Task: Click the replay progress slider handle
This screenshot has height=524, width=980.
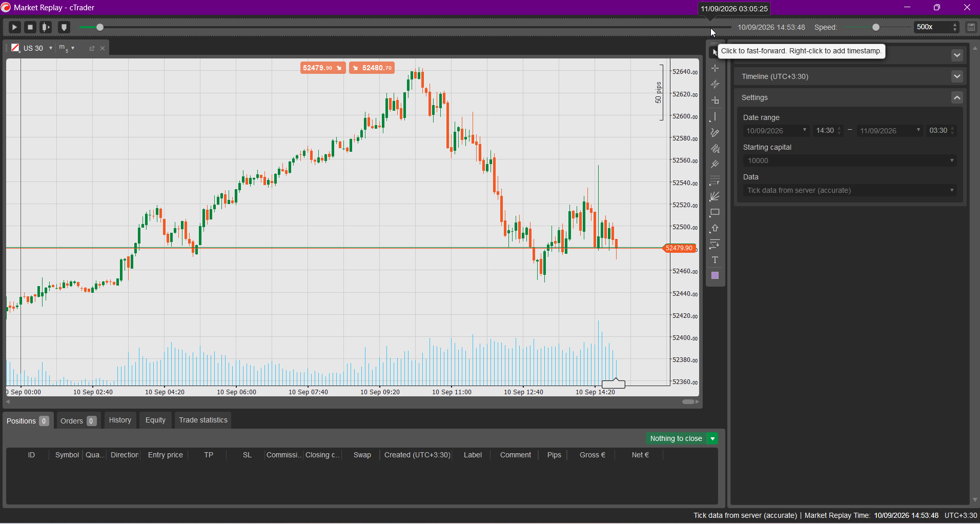Action: click(x=100, y=27)
